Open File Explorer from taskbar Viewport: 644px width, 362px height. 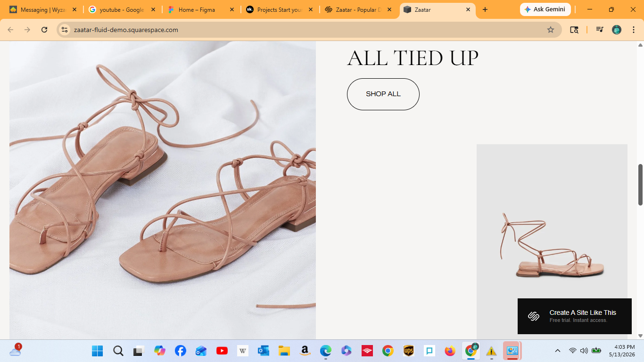pyautogui.click(x=284, y=351)
